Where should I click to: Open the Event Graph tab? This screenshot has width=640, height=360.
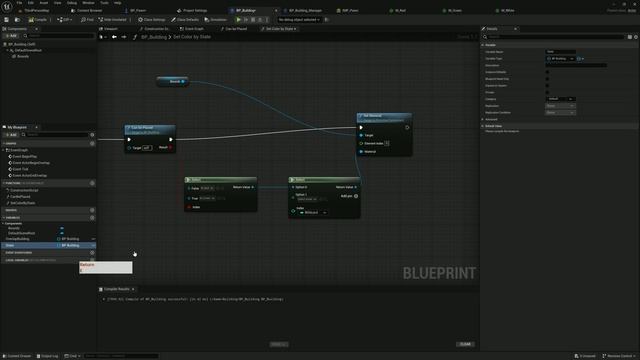click(x=192, y=29)
